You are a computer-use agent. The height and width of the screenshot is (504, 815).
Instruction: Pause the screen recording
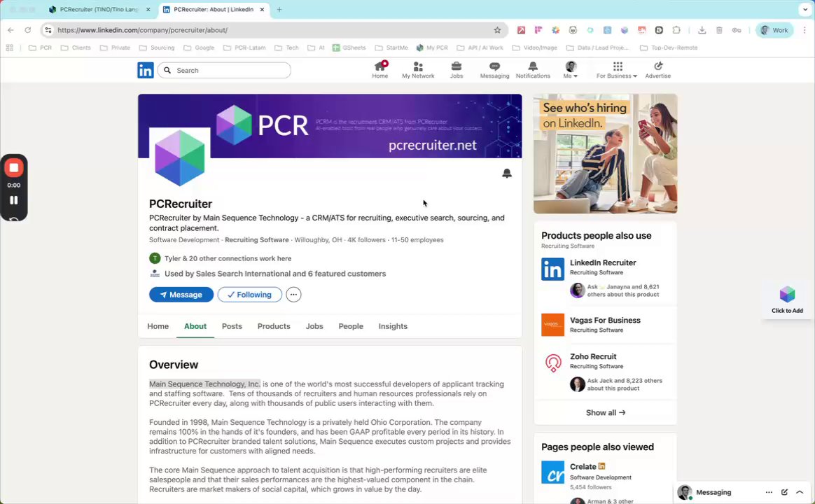click(14, 200)
